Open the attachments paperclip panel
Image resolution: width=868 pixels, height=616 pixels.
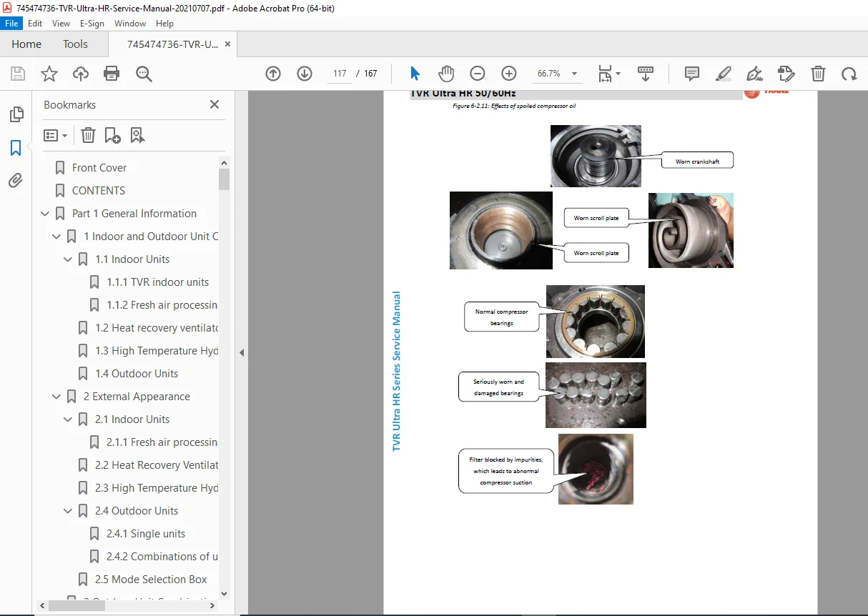coord(16,181)
